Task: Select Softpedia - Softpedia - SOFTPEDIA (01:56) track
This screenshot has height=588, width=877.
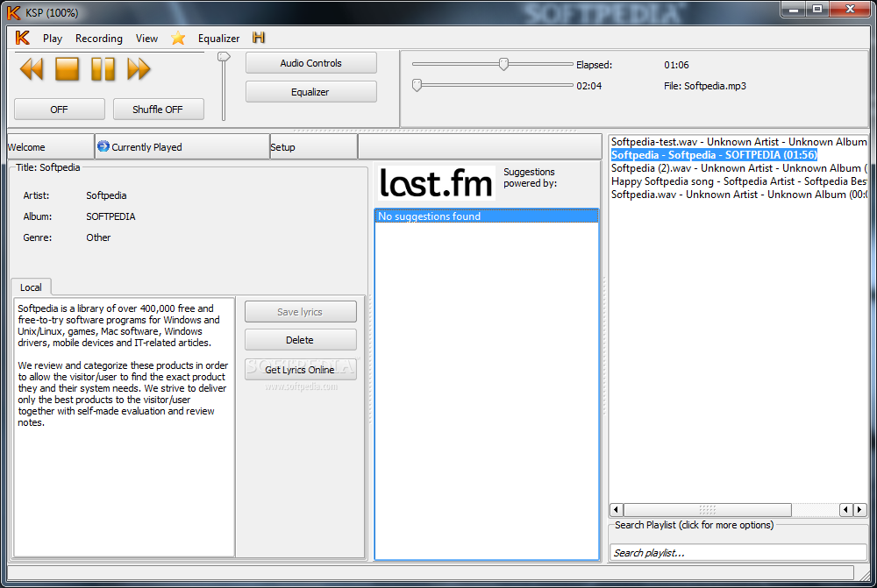Action: [x=714, y=155]
